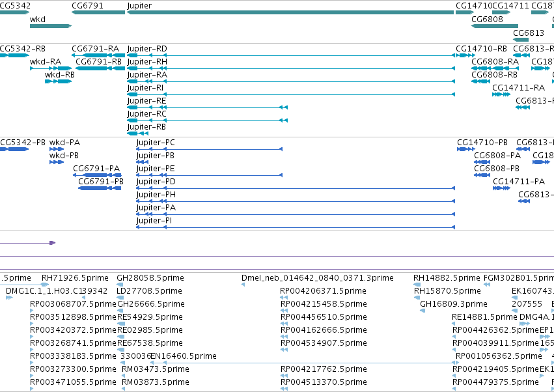The height and width of the screenshot is (392, 554).
Task: Select the CG6813 gene label
Action: coord(529,33)
